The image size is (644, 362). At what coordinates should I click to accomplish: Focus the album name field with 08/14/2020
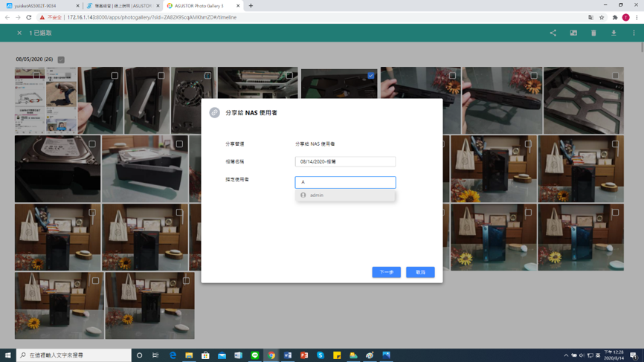coord(345,162)
